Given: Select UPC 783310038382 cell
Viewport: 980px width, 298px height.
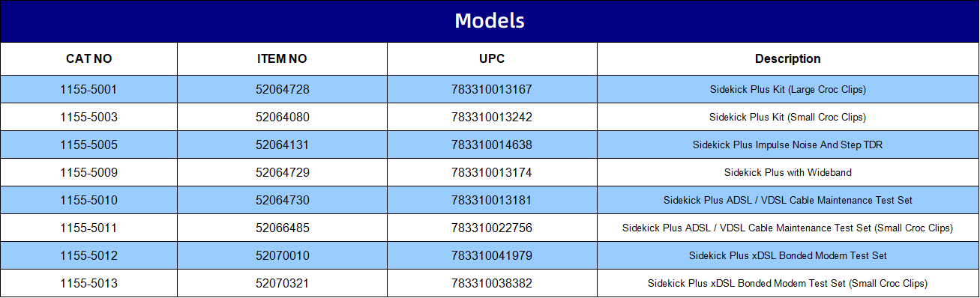Looking at the screenshot, I should pos(493,283).
